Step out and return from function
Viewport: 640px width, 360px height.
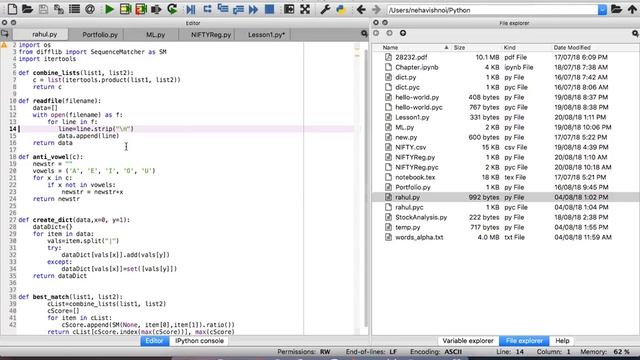click(238, 9)
